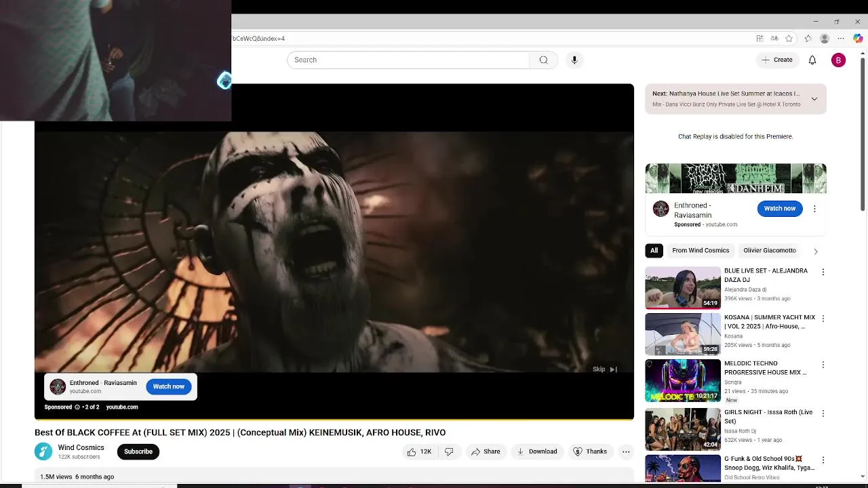The width and height of the screenshot is (868, 488).
Task: Open options for MELODIC TECHNO Progressive House mix
Action: click(823, 365)
